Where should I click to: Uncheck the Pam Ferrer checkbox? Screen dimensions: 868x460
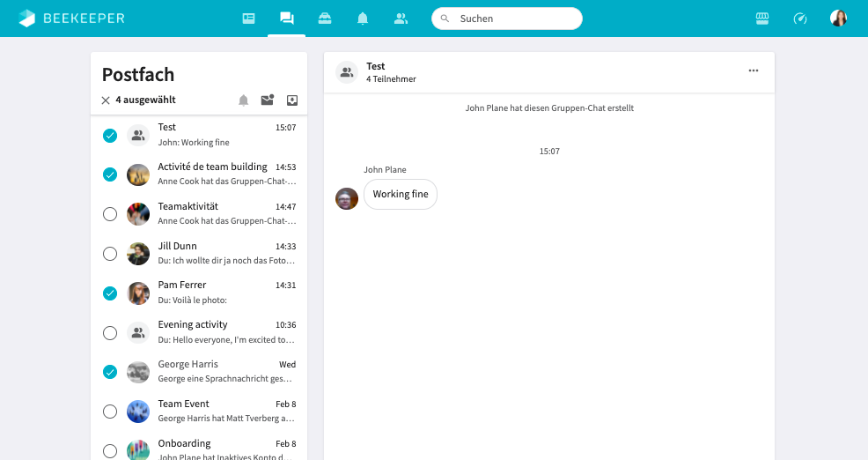tap(110, 293)
